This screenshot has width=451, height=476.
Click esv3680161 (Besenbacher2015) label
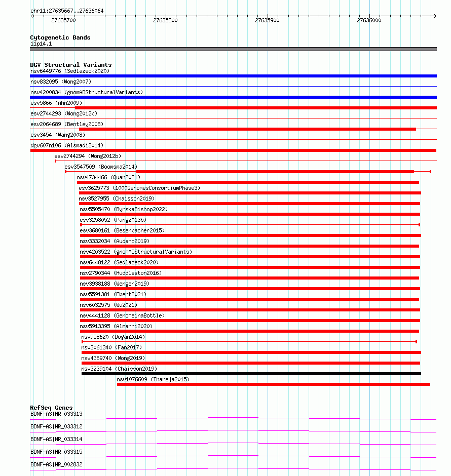(122, 230)
